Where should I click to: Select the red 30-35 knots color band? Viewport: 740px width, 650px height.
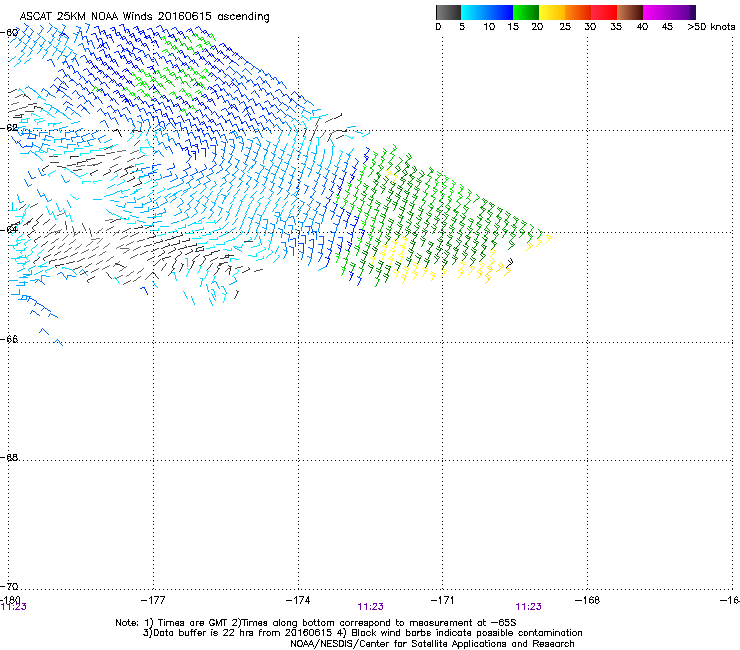pos(604,12)
